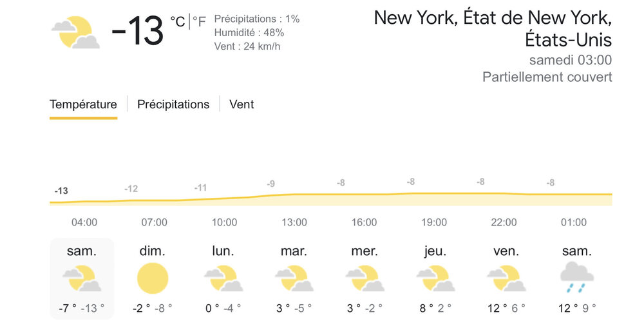Image resolution: width=644 pixels, height=328 pixels.
Task: Click Wednesday's partly cloudy icon
Action: (364, 278)
